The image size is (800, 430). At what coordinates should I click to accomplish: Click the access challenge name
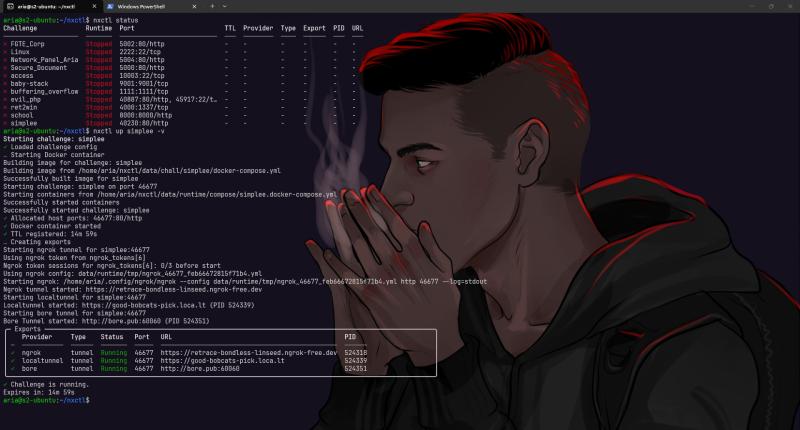22,75
